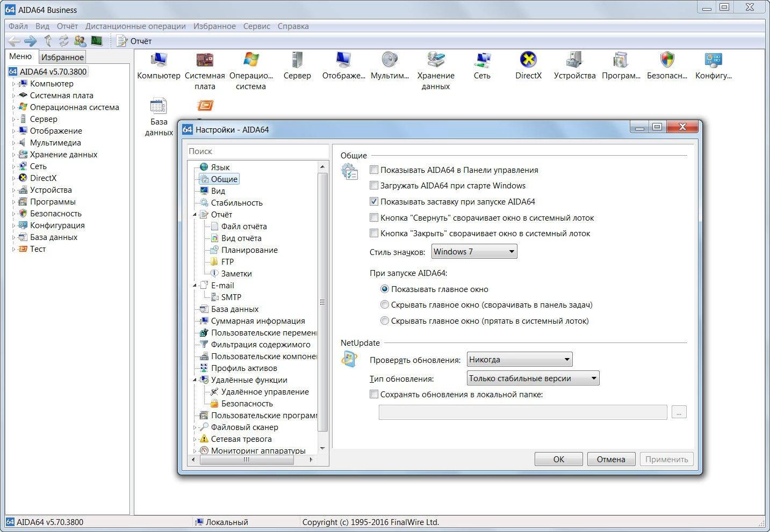The height and width of the screenshot is (532, 770).
Task: Select Скрывать главное окно (панель задач) option
Action: pos(384,305)
